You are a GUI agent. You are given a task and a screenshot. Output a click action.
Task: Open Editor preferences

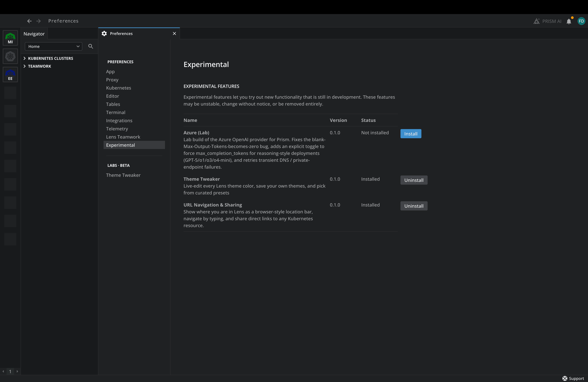(134, 96)
